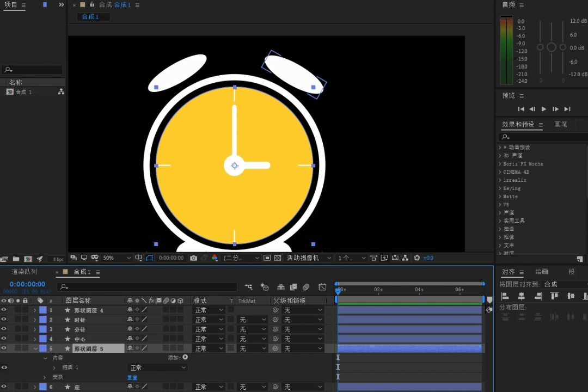Screen dimensions: 588x392
Task: Click the VR goggles icon in viewer toolbar
Action: (95, 258)
